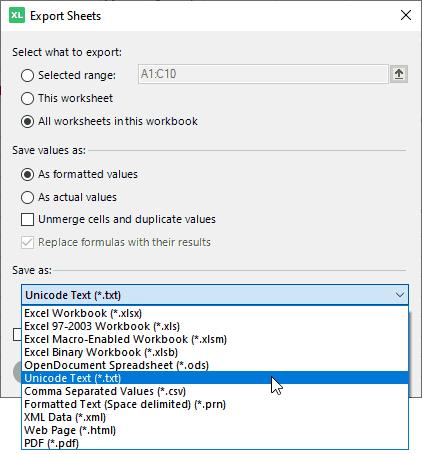Collapse the Save as format dropdown arrow
The image size is (422, 454).
(400, 295)
